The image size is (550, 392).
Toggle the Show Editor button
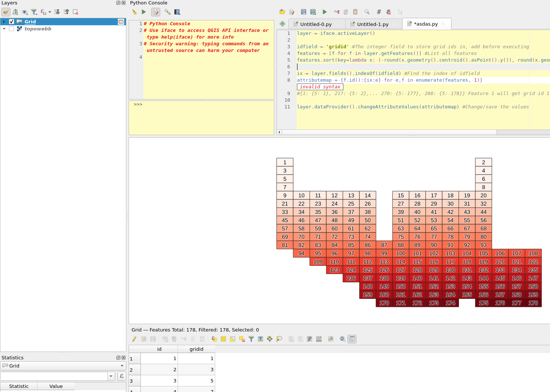(x=155, y=12)
